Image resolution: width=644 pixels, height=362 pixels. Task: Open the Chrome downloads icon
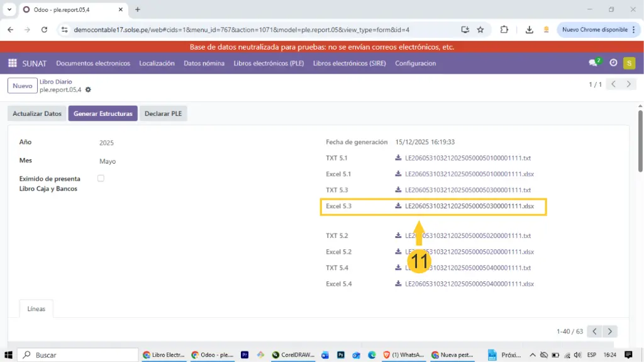pyautogui.click(x=529, y=30)
